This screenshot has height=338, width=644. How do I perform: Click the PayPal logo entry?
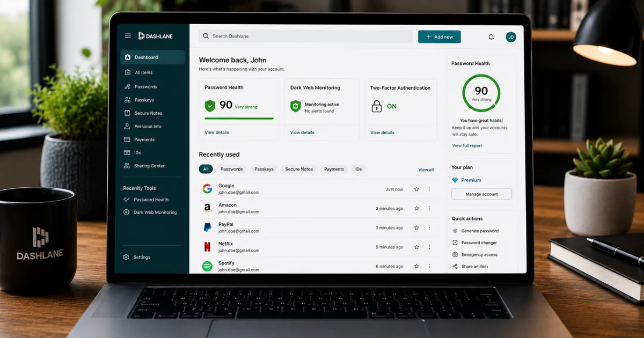207,227
